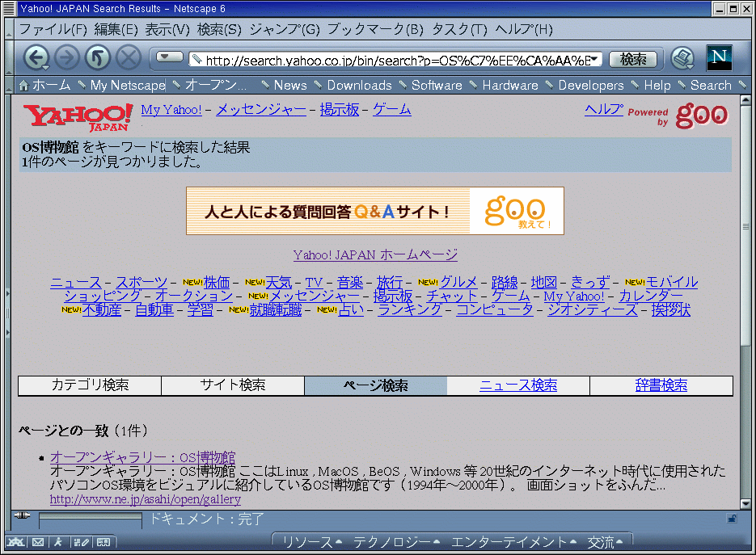Open the 表示(V) menu
The width and height of the screenshot is (756, 555).
coord(168,29)
